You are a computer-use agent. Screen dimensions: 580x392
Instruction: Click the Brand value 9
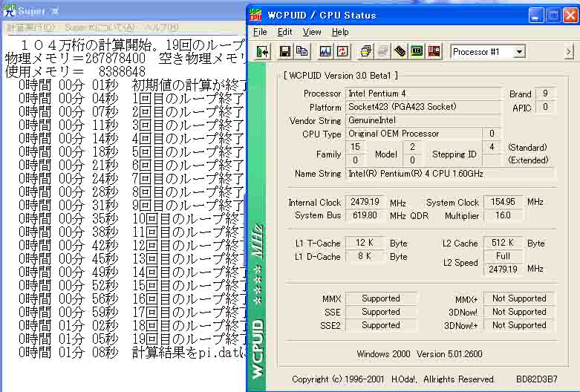(545, 94)
